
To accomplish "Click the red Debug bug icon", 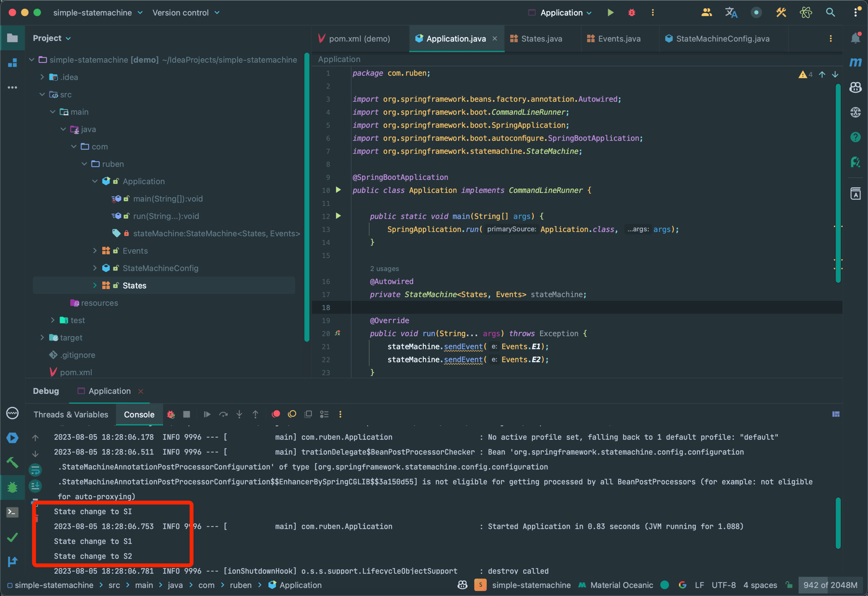I will click(x=631, y=12).
